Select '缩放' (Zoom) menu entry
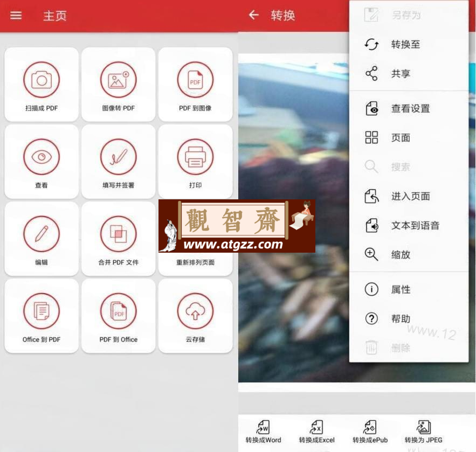The height and width of the screenshot is (452, 476). tap(409, 254)
